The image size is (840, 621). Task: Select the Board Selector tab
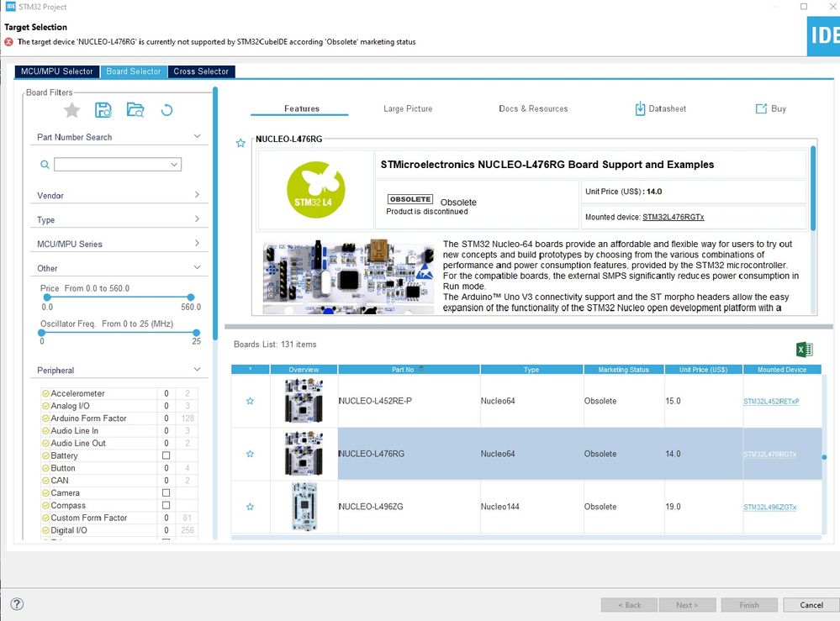pyautogui.click(x=134, y=71)
